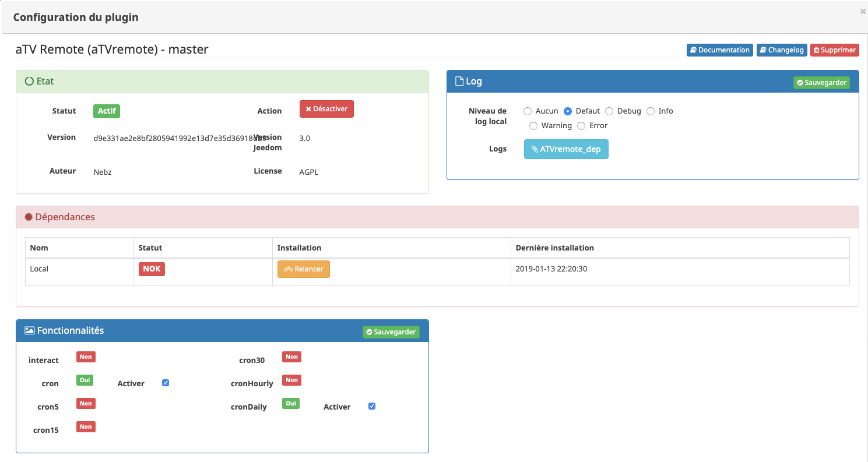
Task: Click the Non badge next to cron30
Action: click(x=291, y=357)
